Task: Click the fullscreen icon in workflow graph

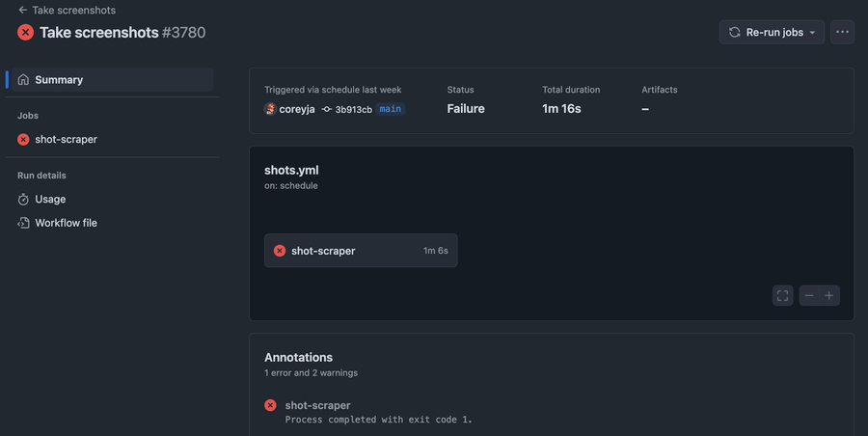Action: [782, 295]
